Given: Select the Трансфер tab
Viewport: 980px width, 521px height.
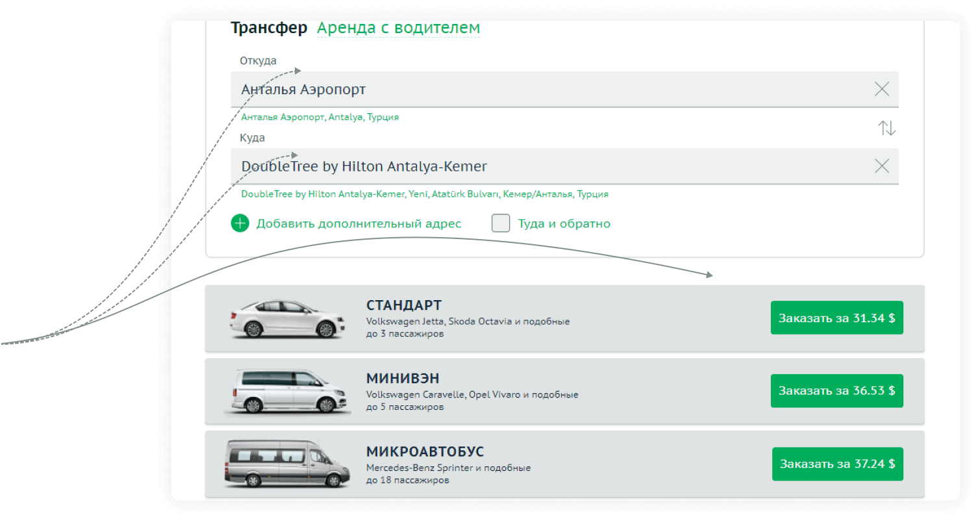Looking at the screenshot, I should 269,29.
